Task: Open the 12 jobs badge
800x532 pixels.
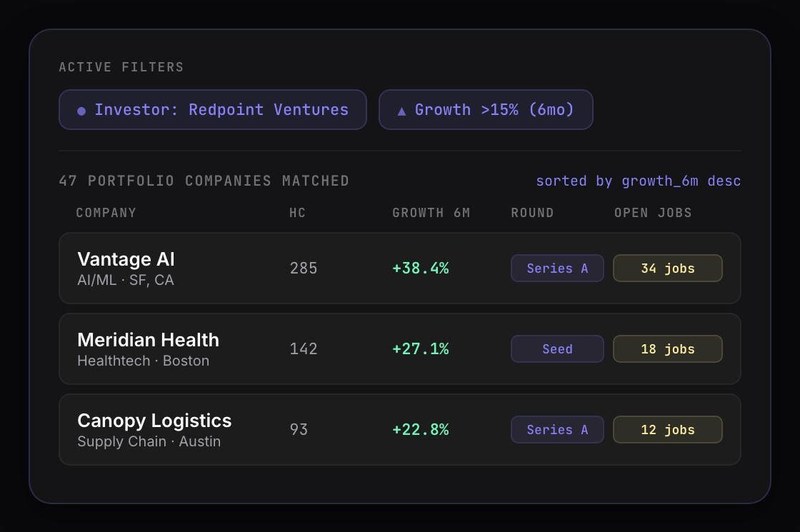Action: tap(668, 429)
